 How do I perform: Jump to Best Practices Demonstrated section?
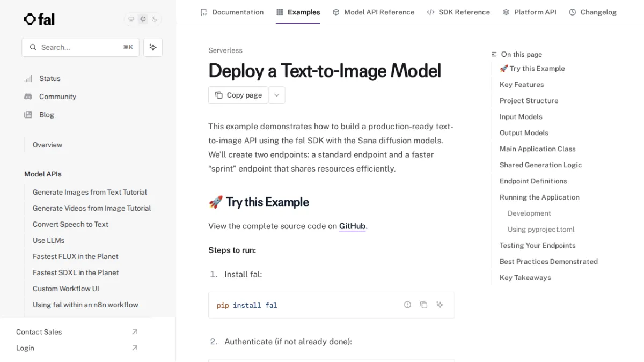click(548, 261)
